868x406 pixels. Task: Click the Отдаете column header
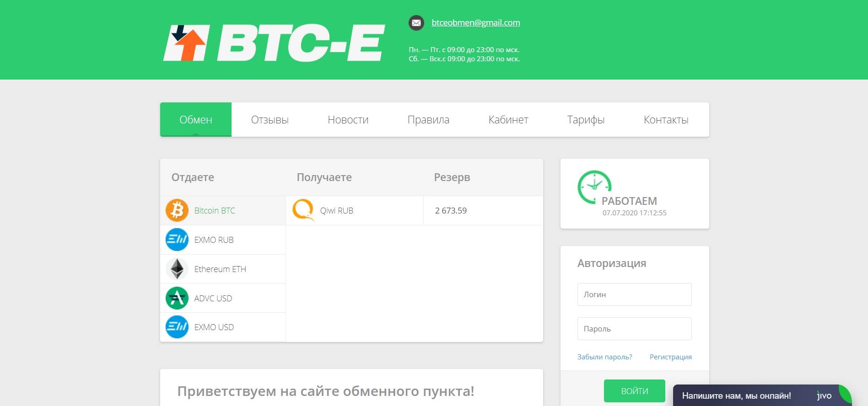pos(193,177)
